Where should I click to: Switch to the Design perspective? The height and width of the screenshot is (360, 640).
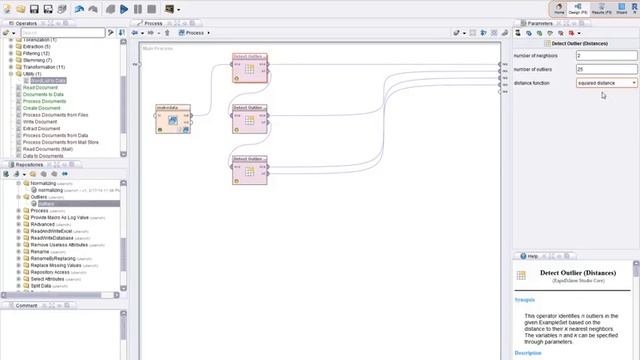point(578,8)
